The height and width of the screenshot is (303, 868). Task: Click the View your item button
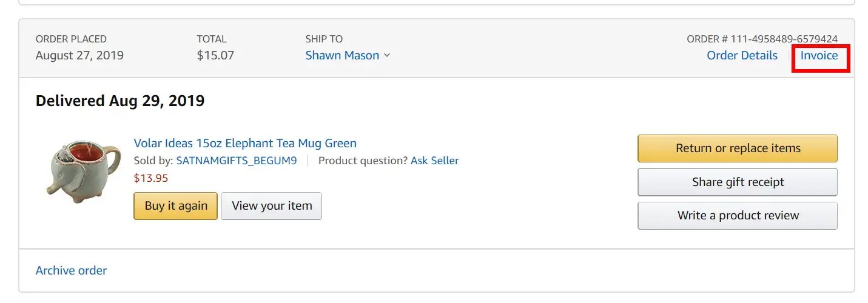coord(271,206)
